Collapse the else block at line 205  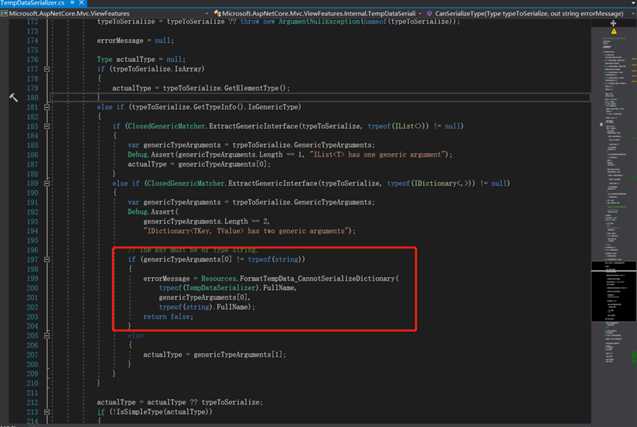coord(47,336)
